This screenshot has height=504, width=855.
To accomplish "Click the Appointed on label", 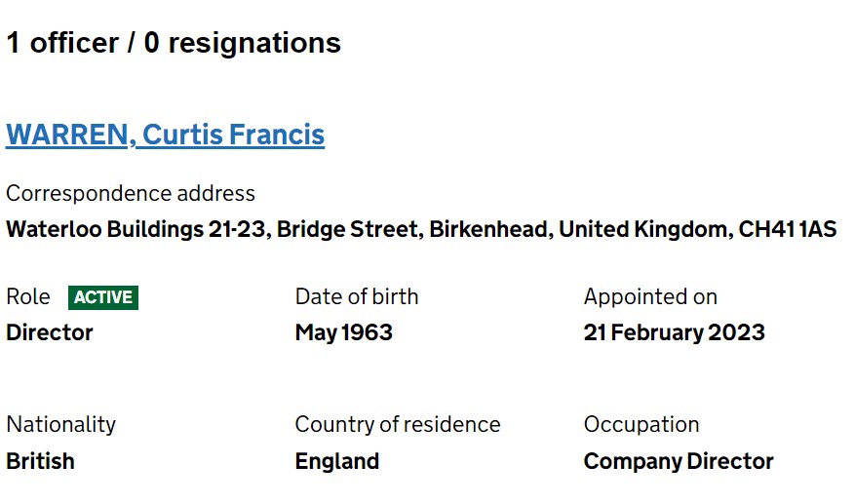I will click(650, 297).
